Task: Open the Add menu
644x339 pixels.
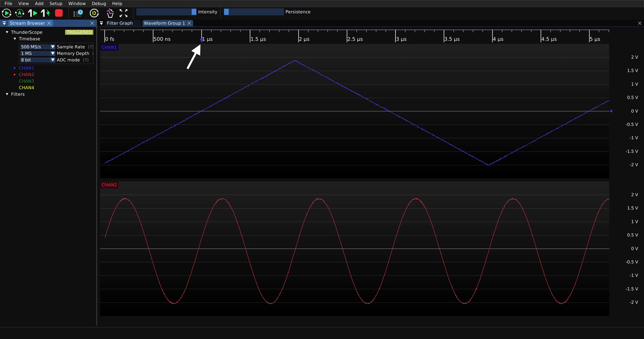Action: click(x=39, y=4)
